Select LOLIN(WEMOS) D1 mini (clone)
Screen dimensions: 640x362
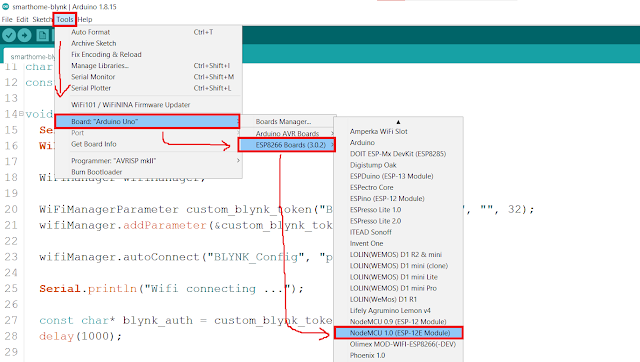[x=398, y=266]
